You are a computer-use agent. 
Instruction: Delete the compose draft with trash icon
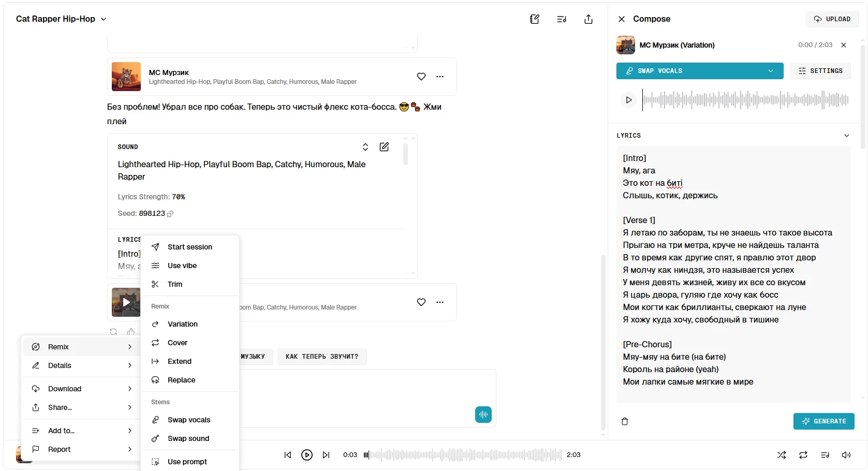tap(625, 421)
